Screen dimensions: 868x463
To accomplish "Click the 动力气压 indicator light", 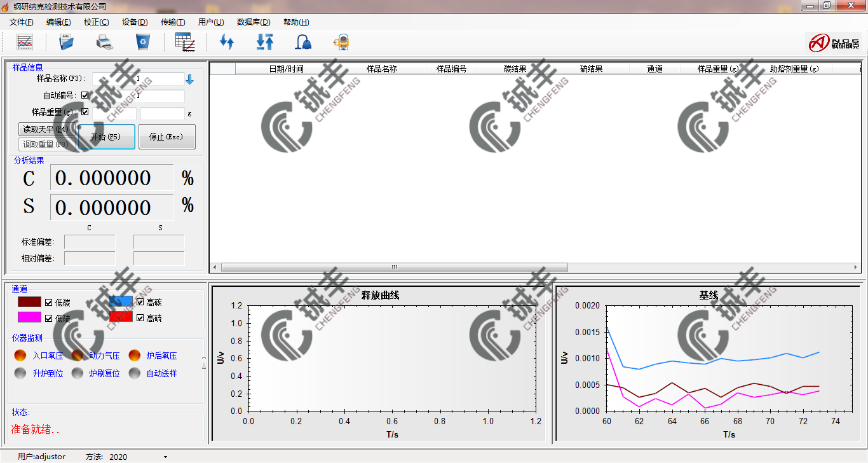I will tap(78, 356).
